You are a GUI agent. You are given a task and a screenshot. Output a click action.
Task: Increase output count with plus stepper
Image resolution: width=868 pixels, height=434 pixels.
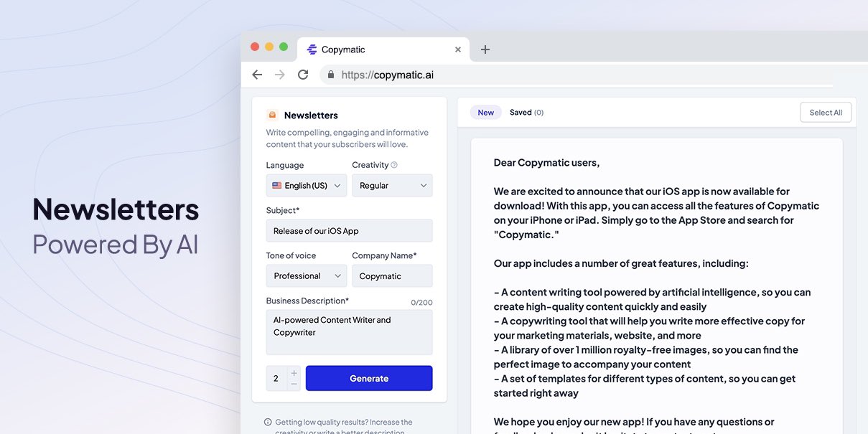(x=294, y=373)
